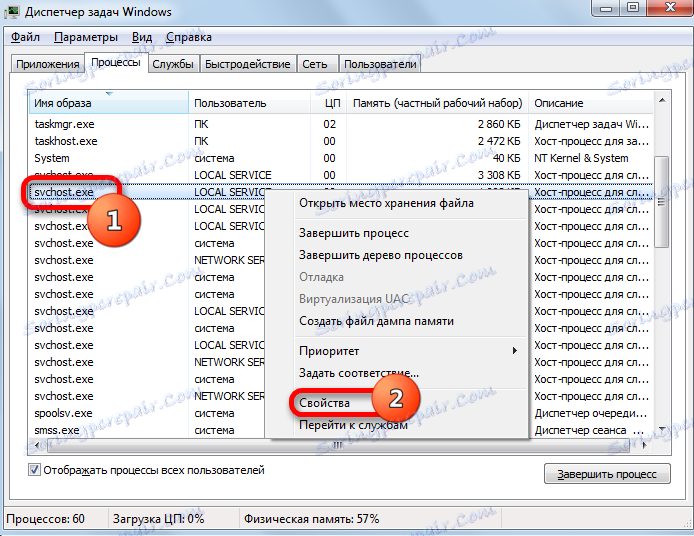The width and height of the screenshot is (694, 536).
Task: Sort by Память (частный рабочий набор) column
Action: [437, 103]
